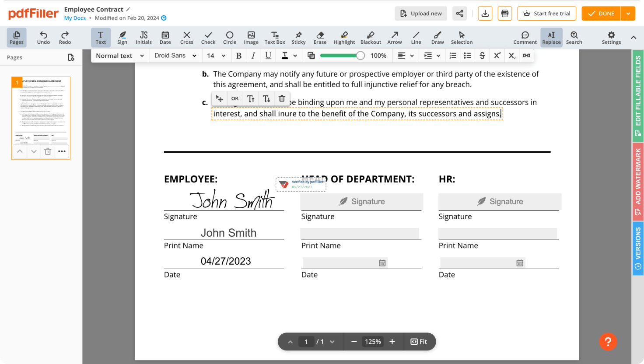Add an Image to the document
This screenshot has height=364, width=644.
251,37
